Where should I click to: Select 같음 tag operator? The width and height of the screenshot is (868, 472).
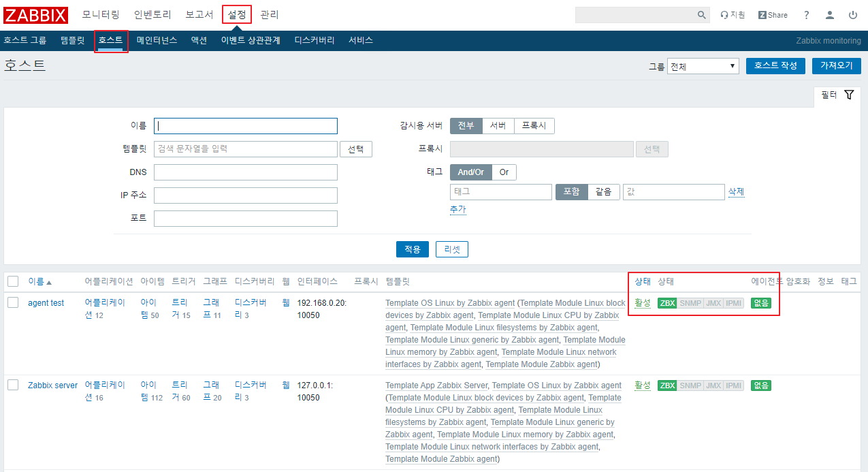tap(603, 192)
